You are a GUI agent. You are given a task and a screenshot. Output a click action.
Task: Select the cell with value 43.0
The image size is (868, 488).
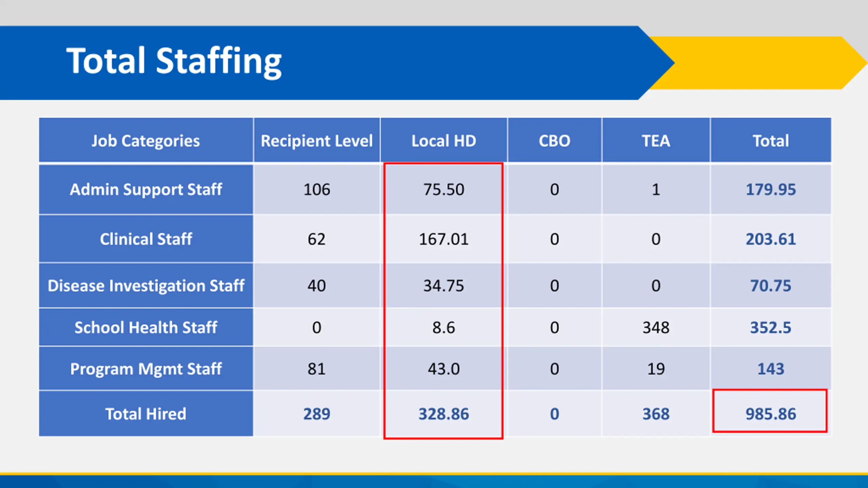click(x=443, y=369)
